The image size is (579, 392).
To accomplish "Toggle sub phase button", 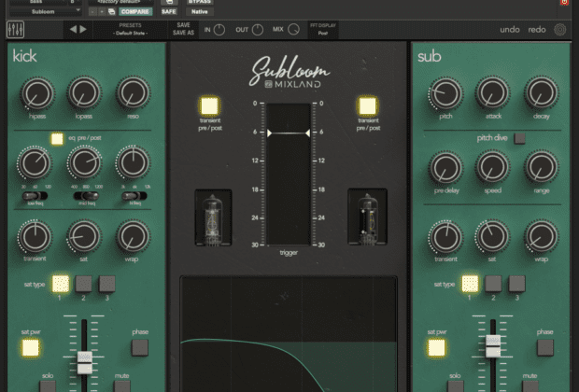I will tap(545, 348).
